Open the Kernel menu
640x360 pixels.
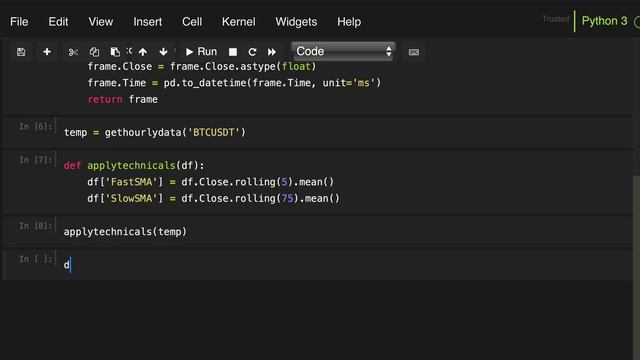point(239,22)
